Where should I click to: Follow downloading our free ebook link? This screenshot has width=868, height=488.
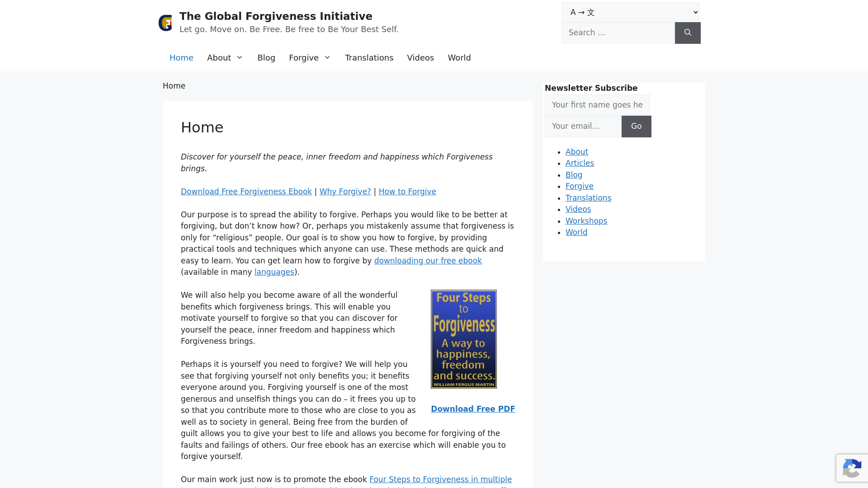click(x=428, y=261)
